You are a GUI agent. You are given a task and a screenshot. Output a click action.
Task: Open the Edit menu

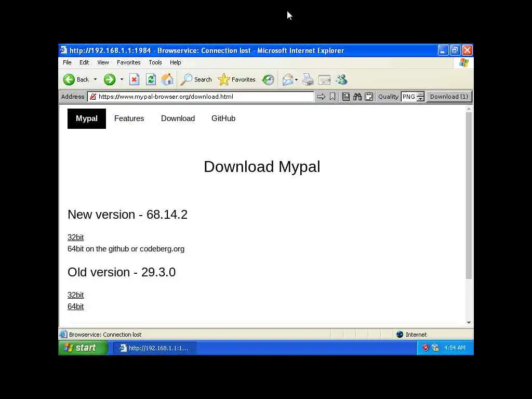[x=84, y=62]
